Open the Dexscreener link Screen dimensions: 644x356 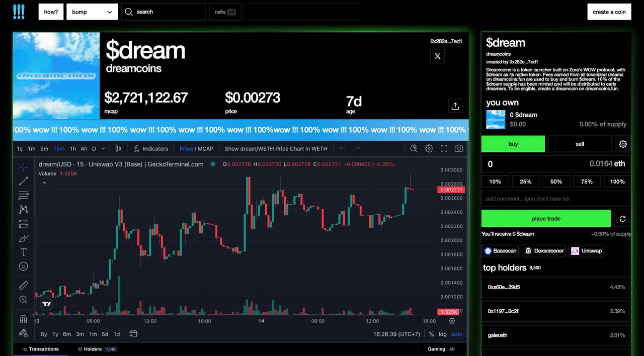tap(544, 251)
